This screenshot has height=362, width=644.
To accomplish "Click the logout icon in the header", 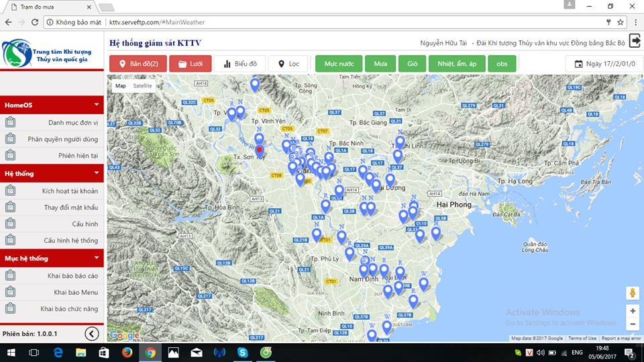I will click(635, 42).
